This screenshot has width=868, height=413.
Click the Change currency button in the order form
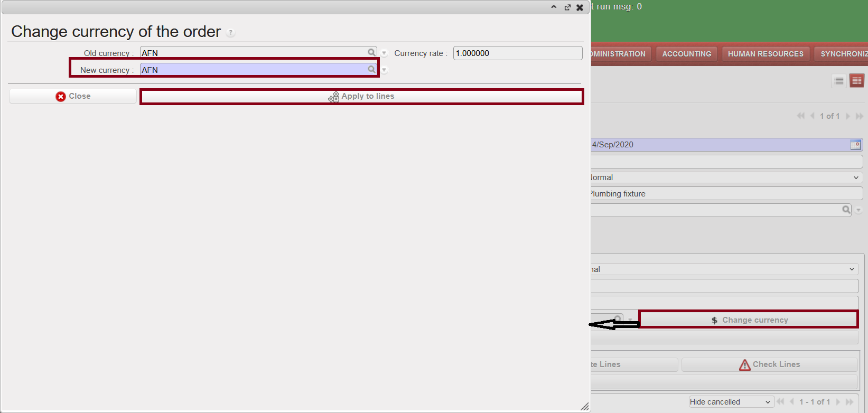pyautogui.click(x=749, y=320)
